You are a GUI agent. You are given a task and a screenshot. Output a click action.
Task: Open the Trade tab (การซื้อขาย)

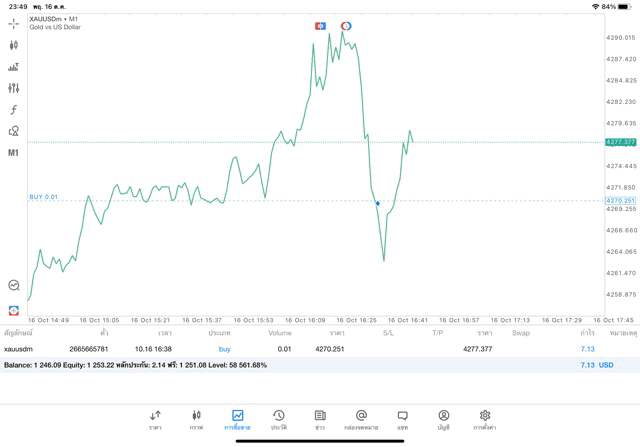tap(237, 419)
